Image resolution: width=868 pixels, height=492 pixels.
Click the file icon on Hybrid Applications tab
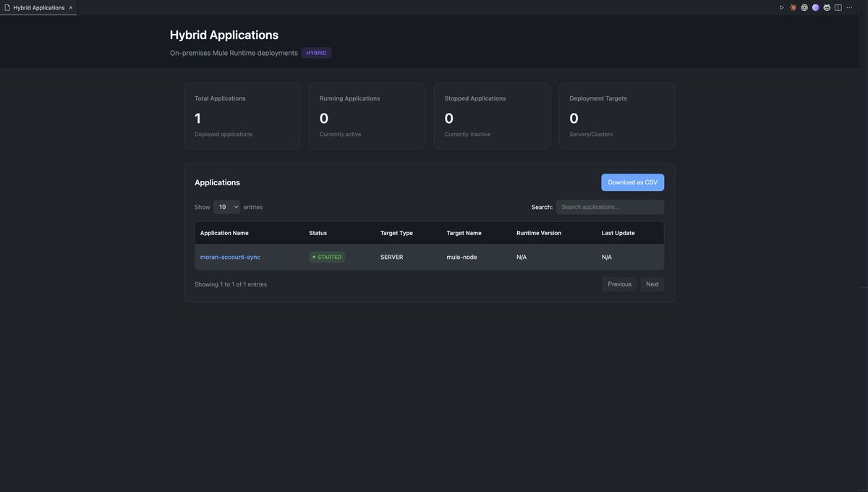pos(7,7)
